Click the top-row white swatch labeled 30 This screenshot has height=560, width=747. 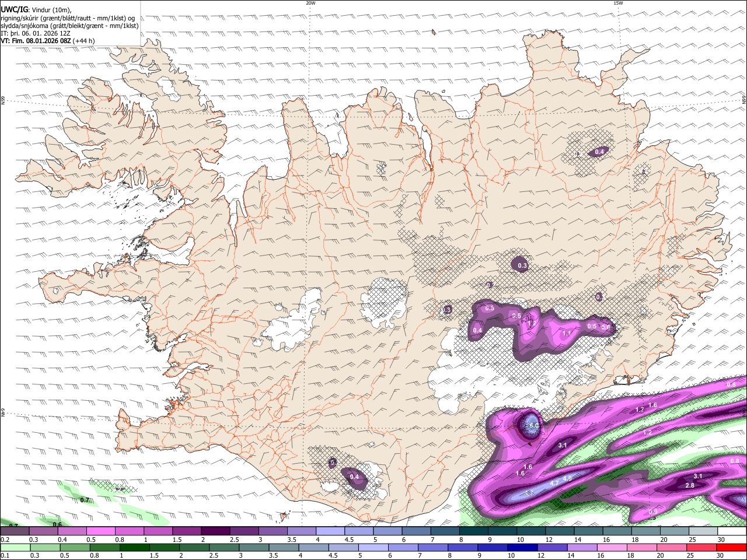tap(732, 531)
